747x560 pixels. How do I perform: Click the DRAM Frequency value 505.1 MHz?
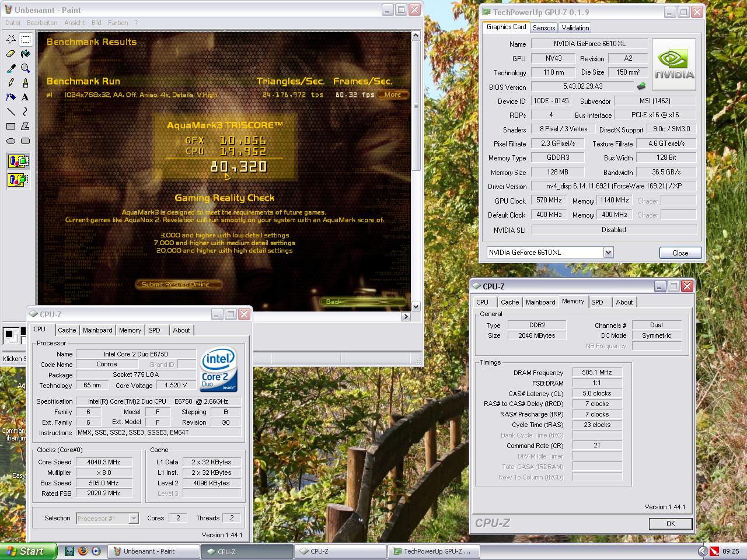click(597, 372)
